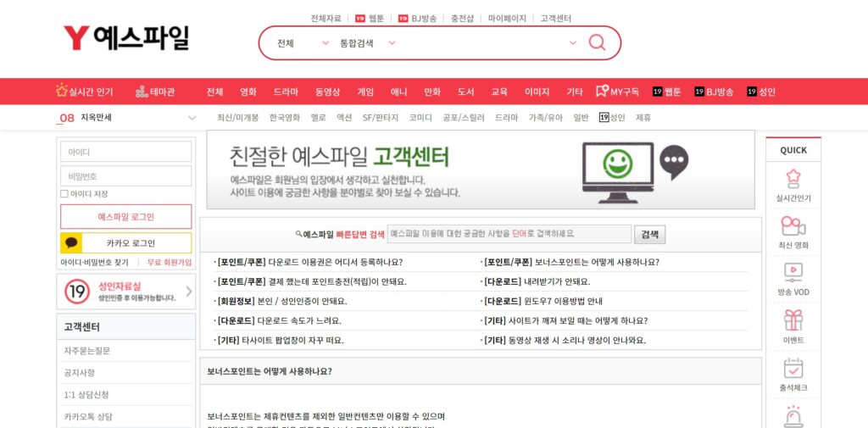868x428 pixels.
Task: Click the 19 성인자료실 circle icon
Action: click(77, 292)
